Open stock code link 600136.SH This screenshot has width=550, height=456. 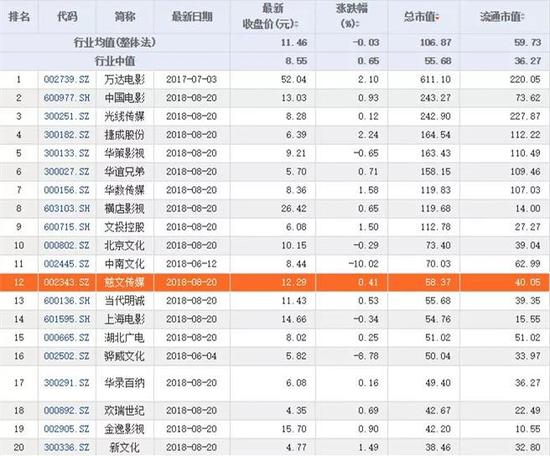click(x=67, y=301)
